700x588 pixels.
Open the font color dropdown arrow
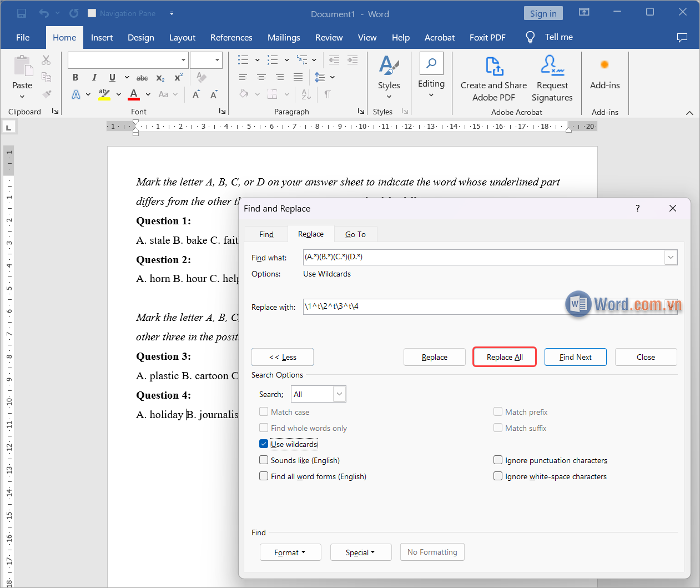click(x=148, y=94)
